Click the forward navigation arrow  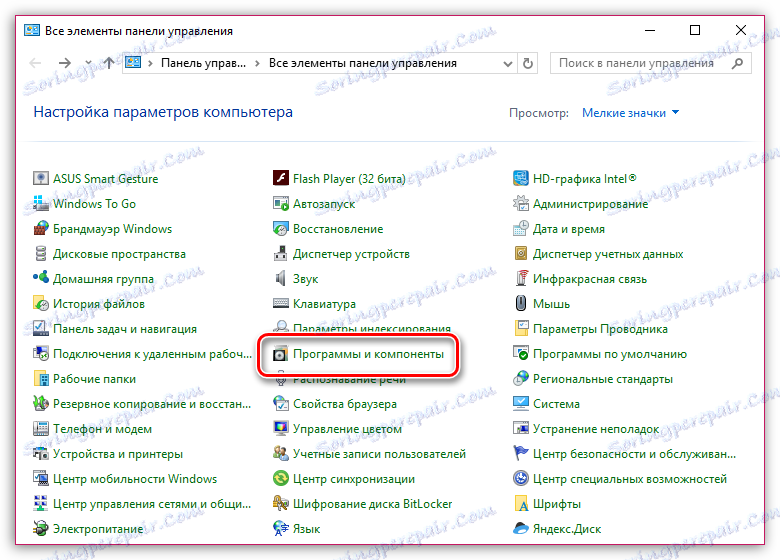[64, 63]
